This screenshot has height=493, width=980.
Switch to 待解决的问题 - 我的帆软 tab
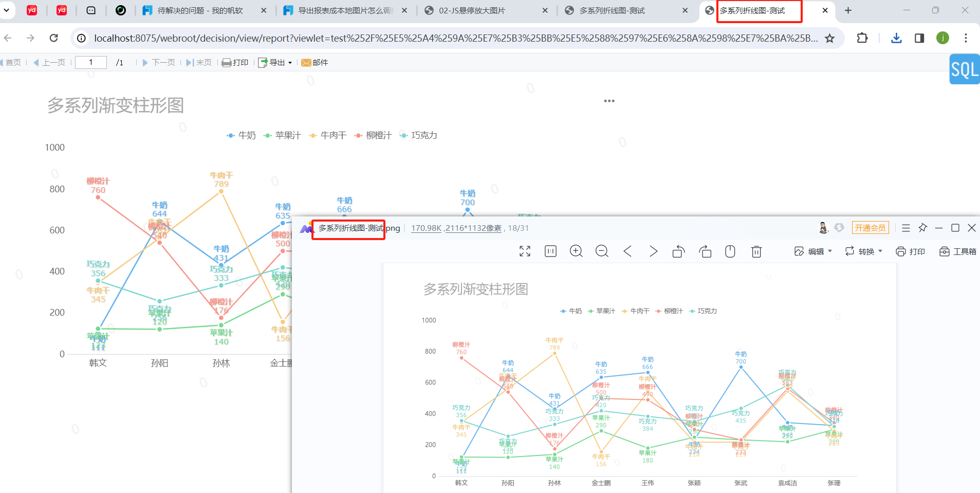tap(199, 11)
